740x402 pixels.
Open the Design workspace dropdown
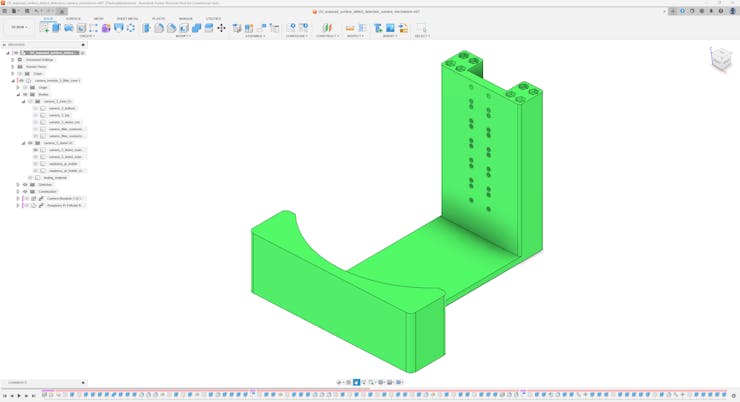(x=19, y=28)
